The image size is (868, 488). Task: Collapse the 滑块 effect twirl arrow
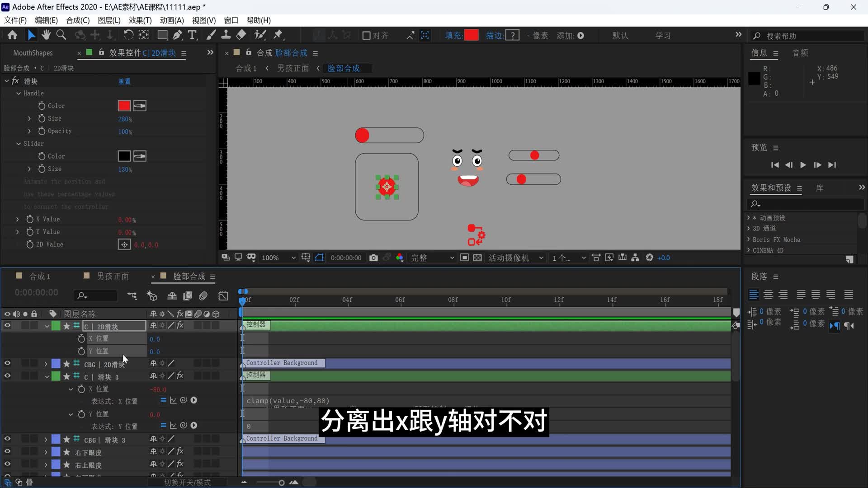[x=7, y=81]
